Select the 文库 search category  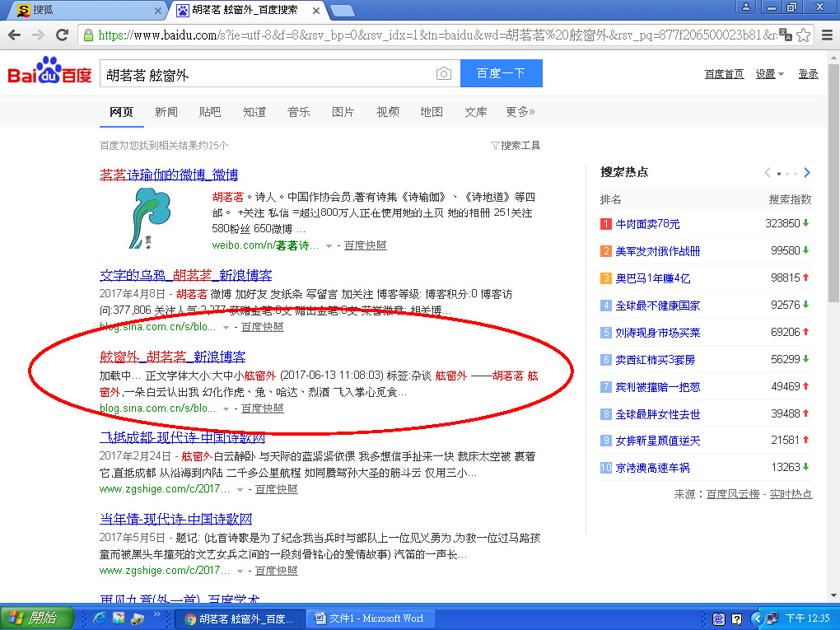476,112
